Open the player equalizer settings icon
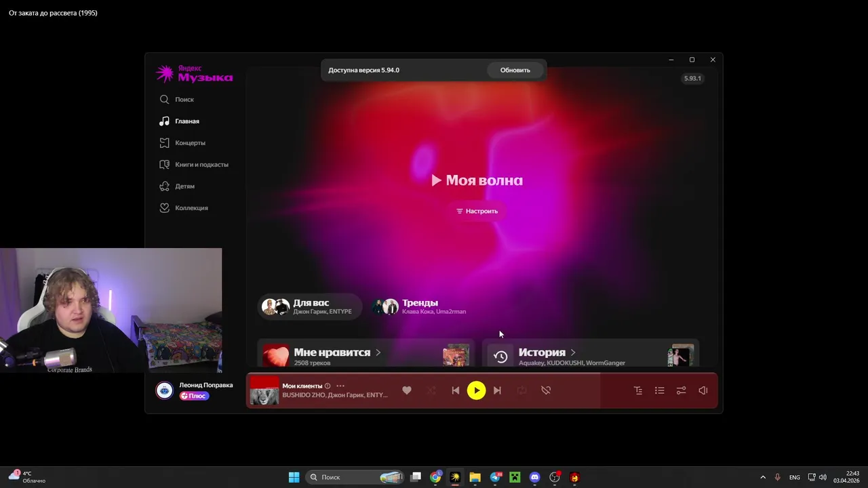 click(682, 390)
